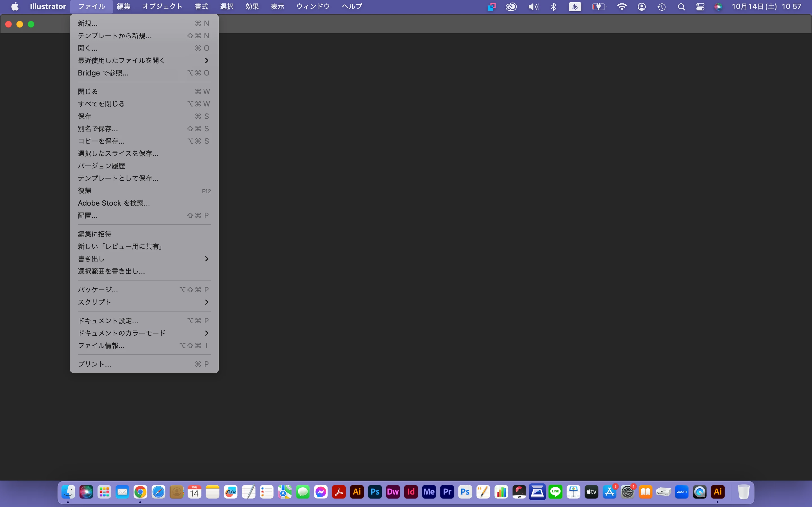This screenshot has height=507, width=812.
Task: Launch Premiere Pro in the dock
Action: pyautogui.click(x=447, y=492)
